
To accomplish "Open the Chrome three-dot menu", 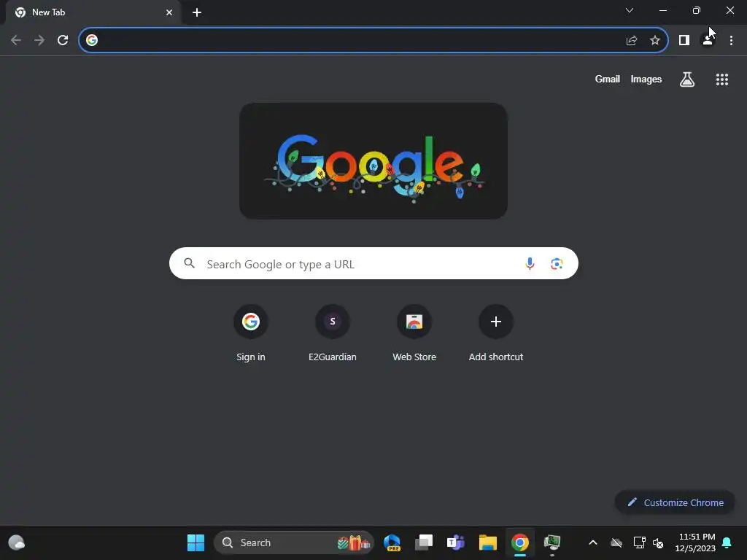I will tap(731, 41).
